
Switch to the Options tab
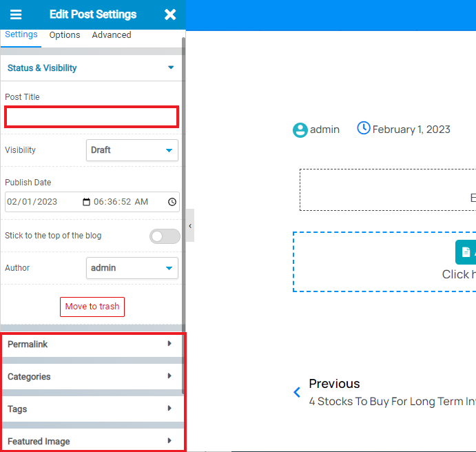point(65,35)
